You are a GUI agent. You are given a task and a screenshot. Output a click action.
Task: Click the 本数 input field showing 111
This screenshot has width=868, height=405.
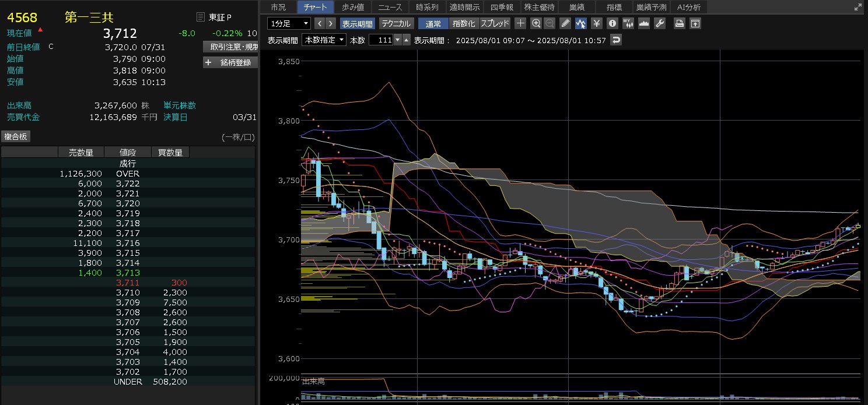(381, 40)
